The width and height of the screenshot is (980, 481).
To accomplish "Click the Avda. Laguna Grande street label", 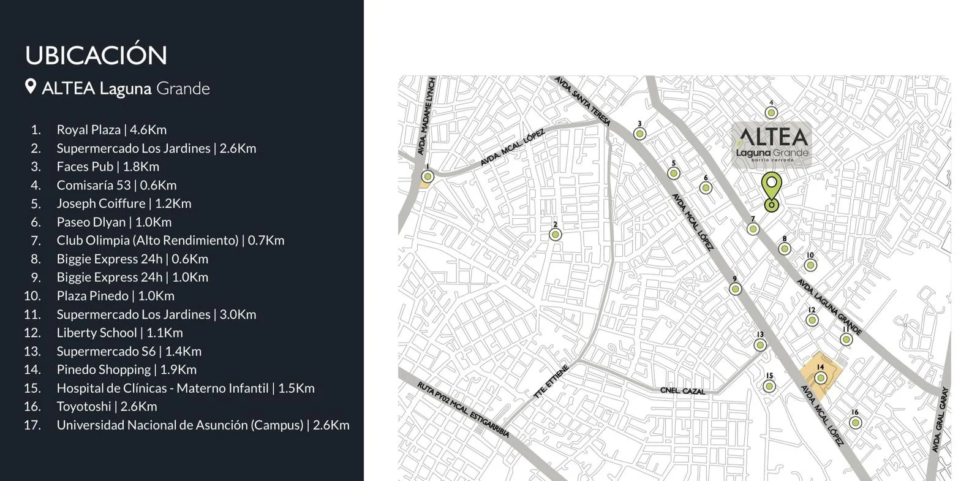I will tap(829, 307).
